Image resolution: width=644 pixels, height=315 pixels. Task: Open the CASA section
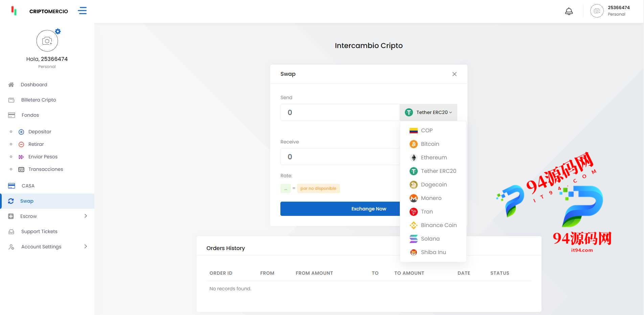click(x=28, y=186)
